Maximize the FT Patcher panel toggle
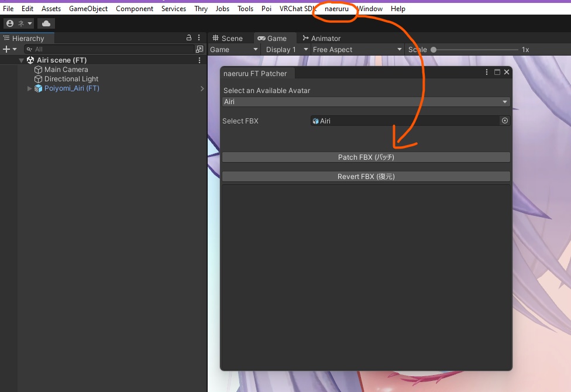The width and height of the screenshot is (571, 392). 498,72
